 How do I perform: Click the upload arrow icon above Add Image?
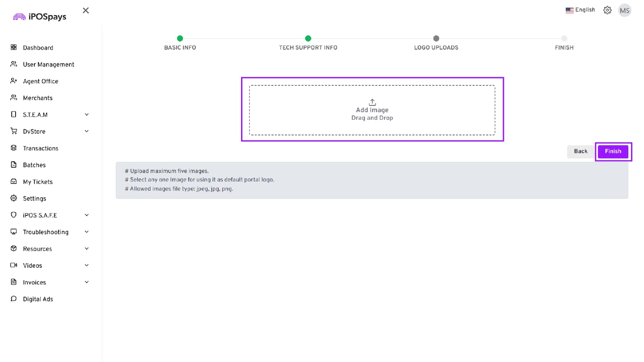(x=372, y=102)
